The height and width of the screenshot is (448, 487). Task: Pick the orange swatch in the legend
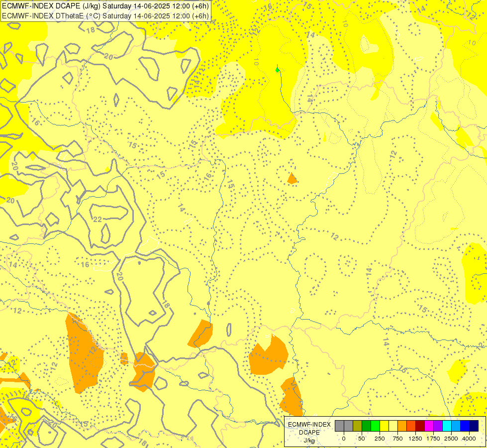point(402,426)
